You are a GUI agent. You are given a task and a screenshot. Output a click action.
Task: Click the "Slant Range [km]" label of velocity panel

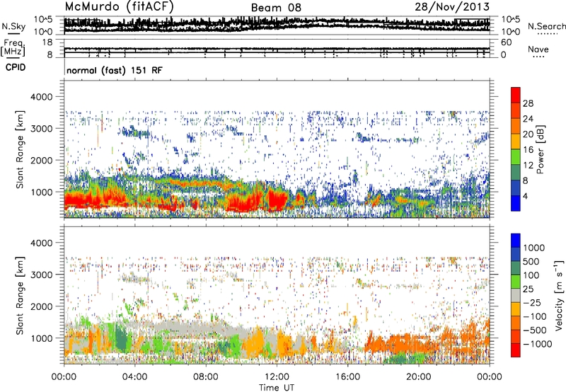(x=20, y=295)
